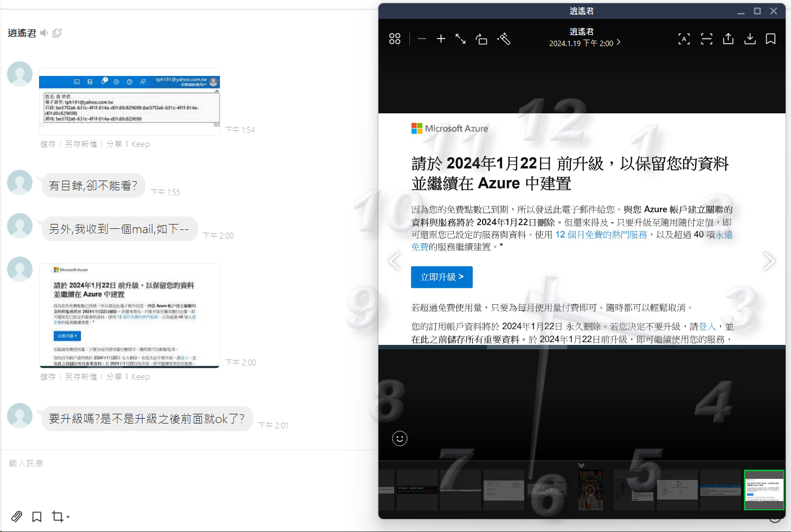This screenshot has height=532, width=791.
Task: Open Keep via the bookmark icon below input
Action: tap(37, 517)
